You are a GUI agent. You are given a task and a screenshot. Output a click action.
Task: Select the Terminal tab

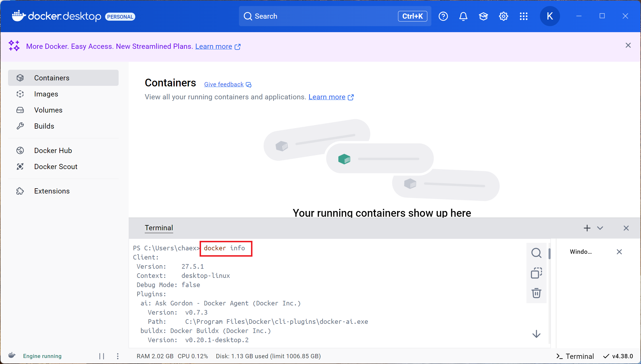click(x=159, y=228)
